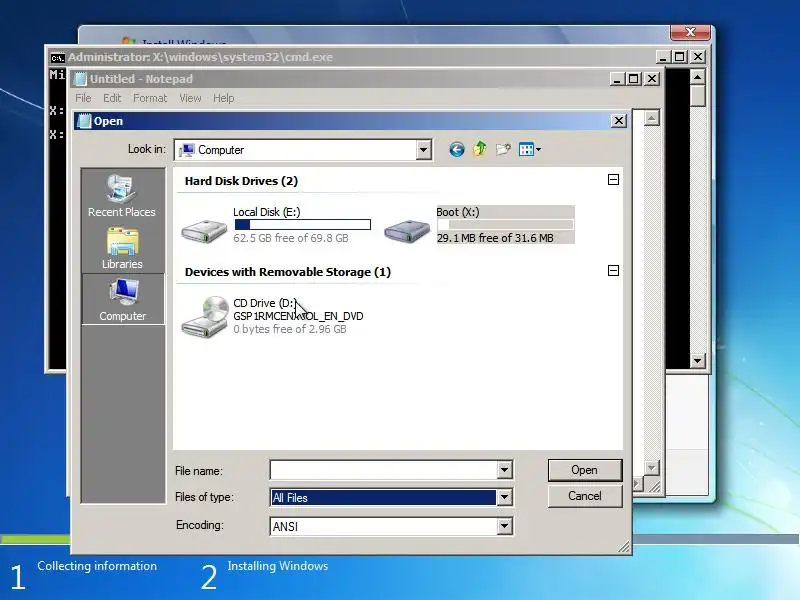
Task: Expand the File name dropdown arrow
Action: pyautogui.click(x=504, y=470)
